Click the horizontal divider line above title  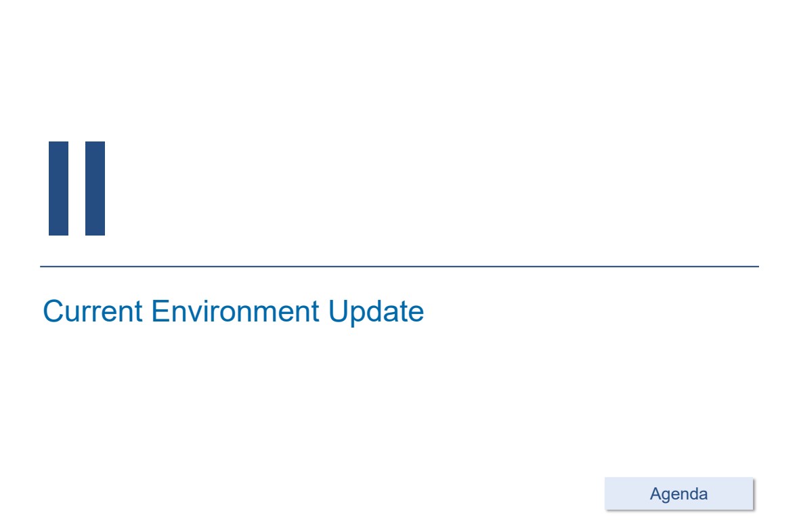tap(399, 267)
